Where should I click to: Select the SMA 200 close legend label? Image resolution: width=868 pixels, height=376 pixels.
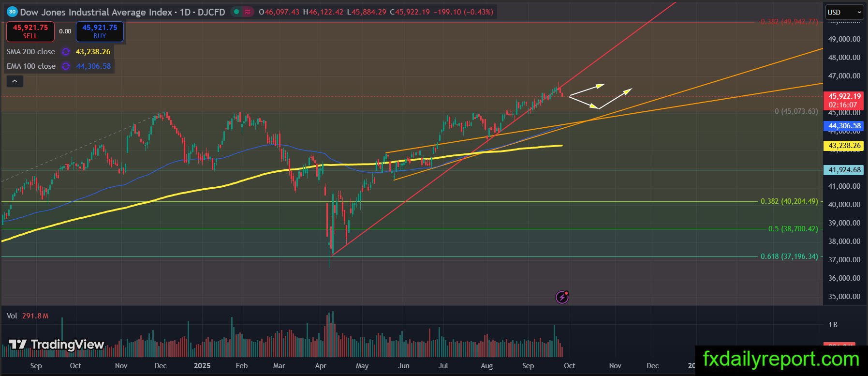[x=31, y=52]
